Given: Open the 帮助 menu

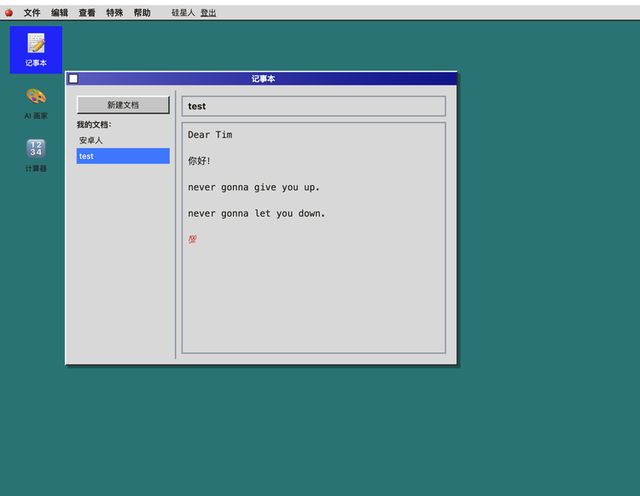Looking at the screenshot, I should coord(142,13).
